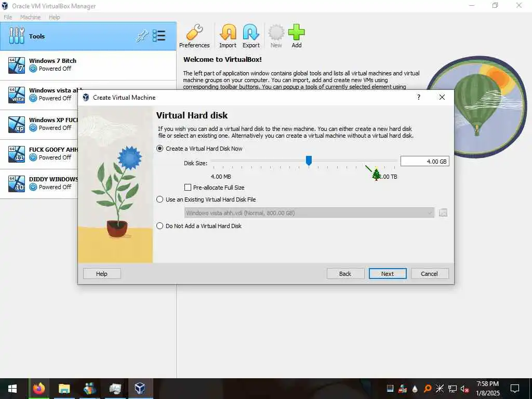
Task: Select the Tools entry icon
Action: tap(17, 36)
